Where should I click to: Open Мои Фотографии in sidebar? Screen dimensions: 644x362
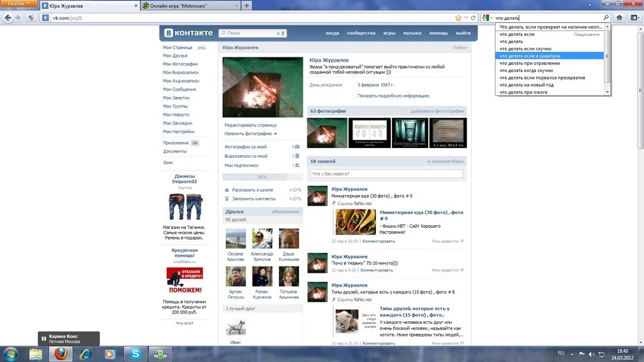(x=180, y=64)
